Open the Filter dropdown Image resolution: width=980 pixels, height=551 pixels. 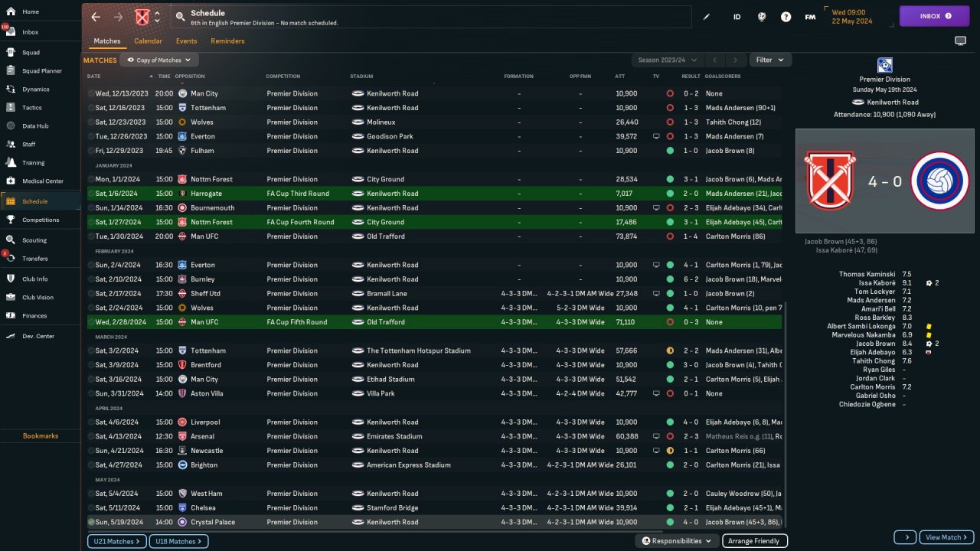[770, 60]
